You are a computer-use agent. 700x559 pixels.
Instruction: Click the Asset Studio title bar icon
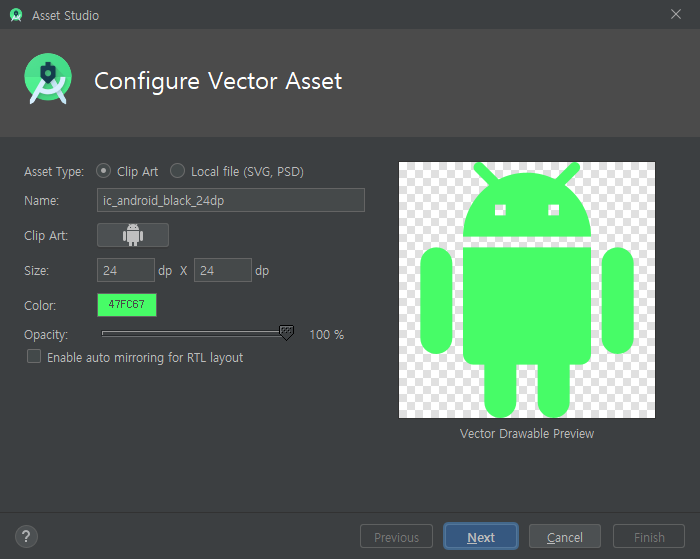click(16, 15)
